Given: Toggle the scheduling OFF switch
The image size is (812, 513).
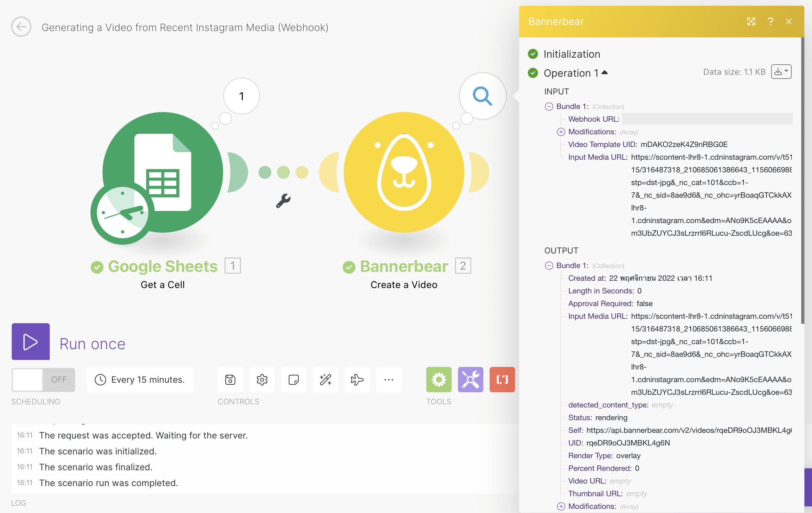Looking at the screenshot, I should point(43,380).
